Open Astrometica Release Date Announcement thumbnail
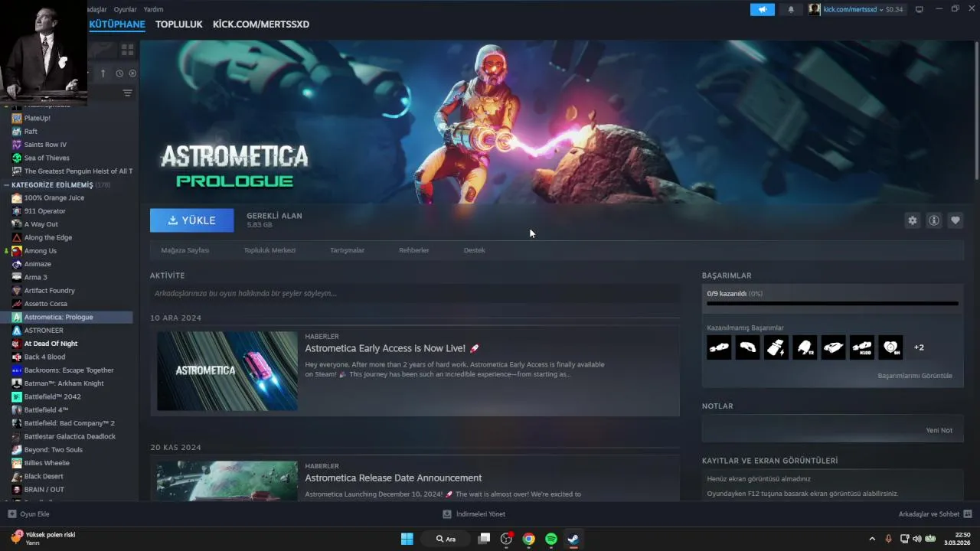 tap(227, 481)
